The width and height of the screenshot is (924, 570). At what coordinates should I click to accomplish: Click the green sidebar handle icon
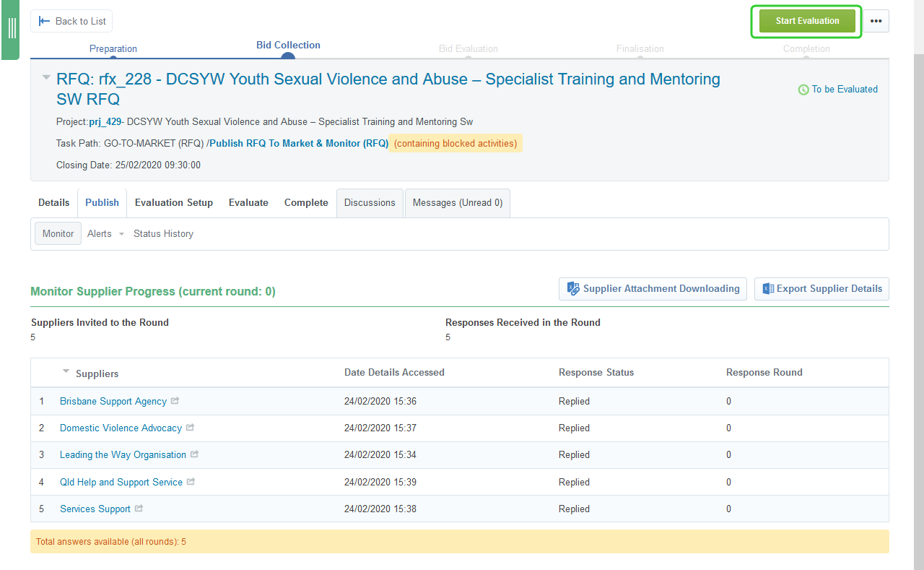click(12, 29)
